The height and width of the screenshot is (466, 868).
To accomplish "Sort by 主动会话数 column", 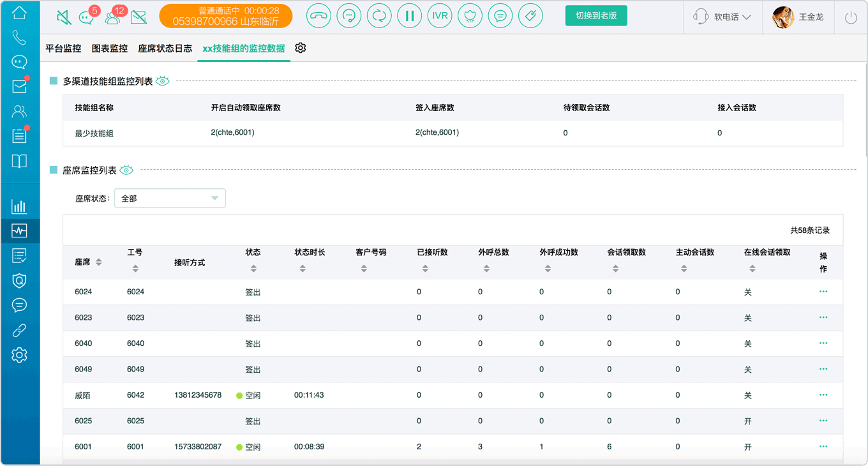I will click(684, 269).
